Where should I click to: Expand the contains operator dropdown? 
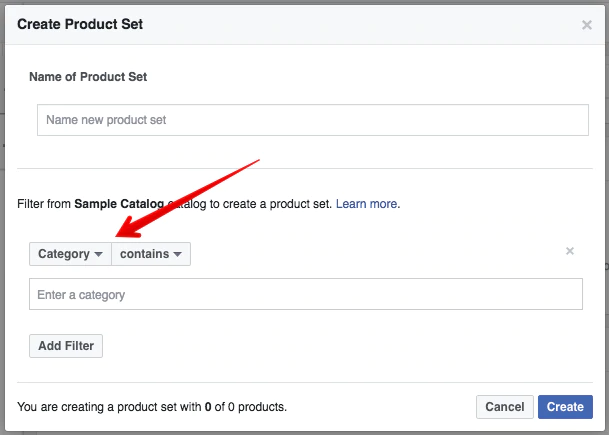point(150,254)
